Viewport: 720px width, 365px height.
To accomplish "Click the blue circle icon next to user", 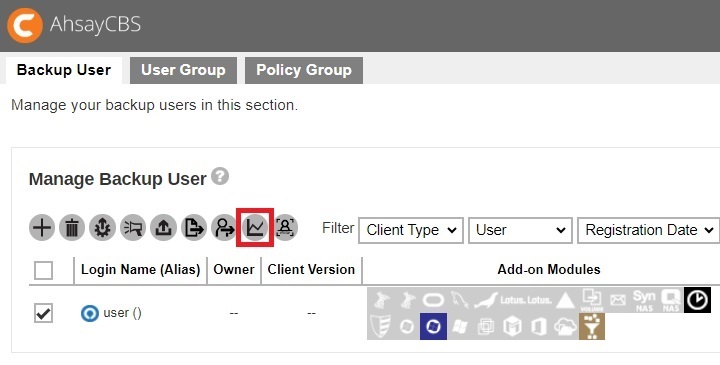I will 90,314.
